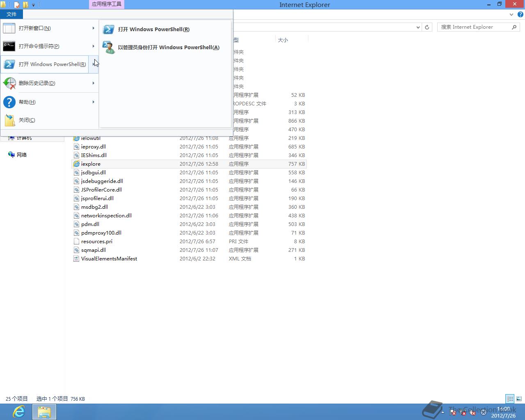Click the muted volume tray icon

pyautogui.click(x=472, y=412)
